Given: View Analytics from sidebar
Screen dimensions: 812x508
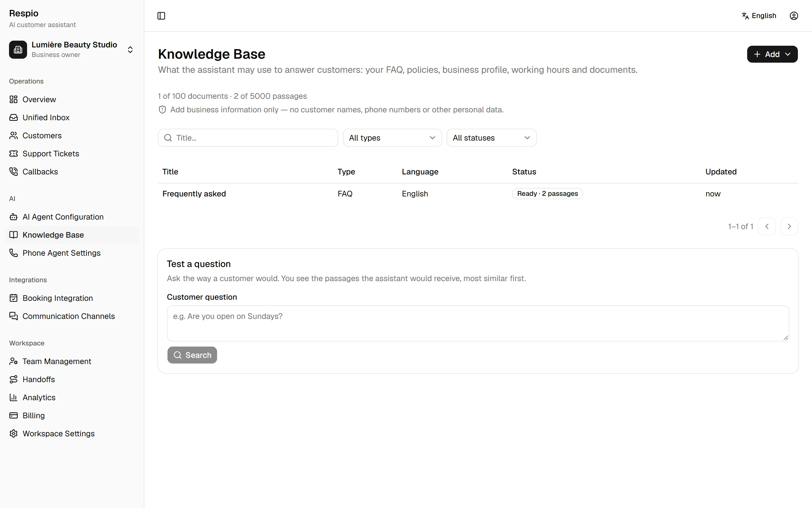Looking at the screenshot, I should pos(72,397).
